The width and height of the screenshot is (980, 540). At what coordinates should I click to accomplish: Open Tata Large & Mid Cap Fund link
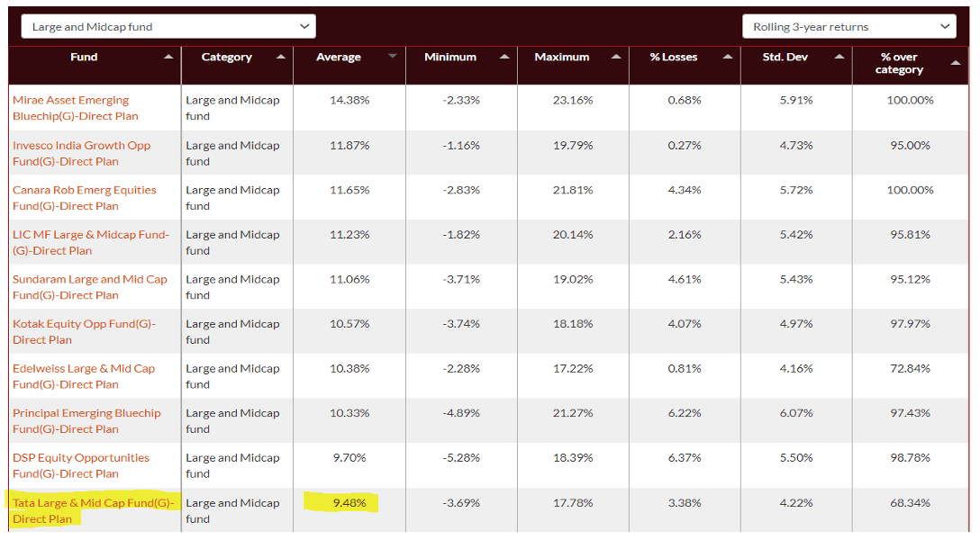tap(93, 510)
